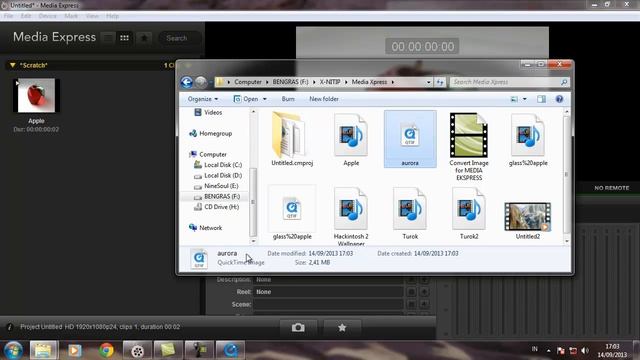The height and width of the screenshot is (360, 640).
Task: Click the forward arrow in the file browser
Action: pos(200,82)
